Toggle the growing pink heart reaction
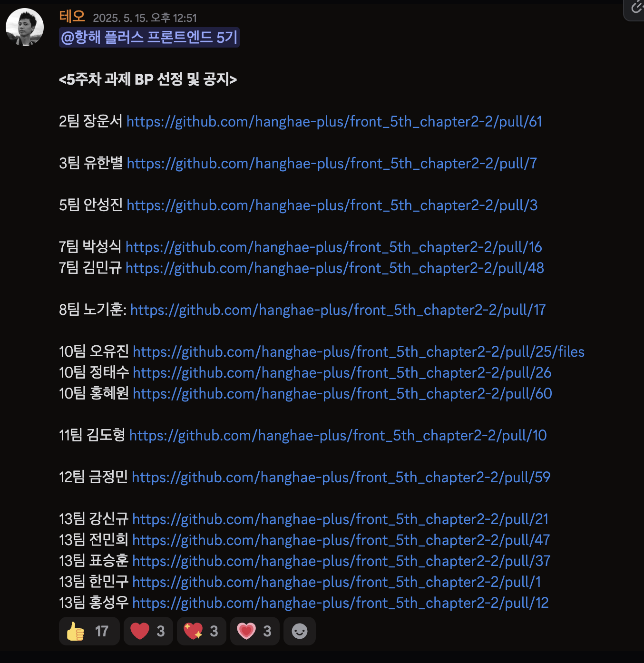 (254, 631)
